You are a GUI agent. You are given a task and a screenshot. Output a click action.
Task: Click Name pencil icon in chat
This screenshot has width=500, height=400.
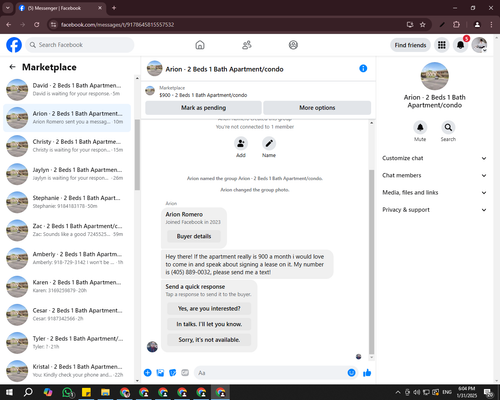tap(269, 144)
